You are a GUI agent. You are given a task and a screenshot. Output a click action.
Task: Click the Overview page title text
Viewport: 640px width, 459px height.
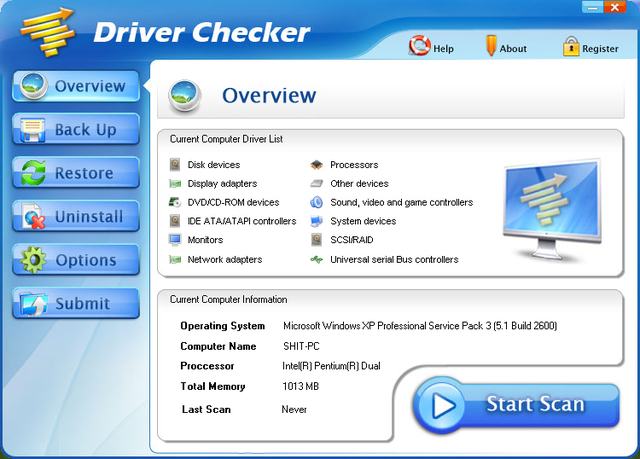[269, 95]
